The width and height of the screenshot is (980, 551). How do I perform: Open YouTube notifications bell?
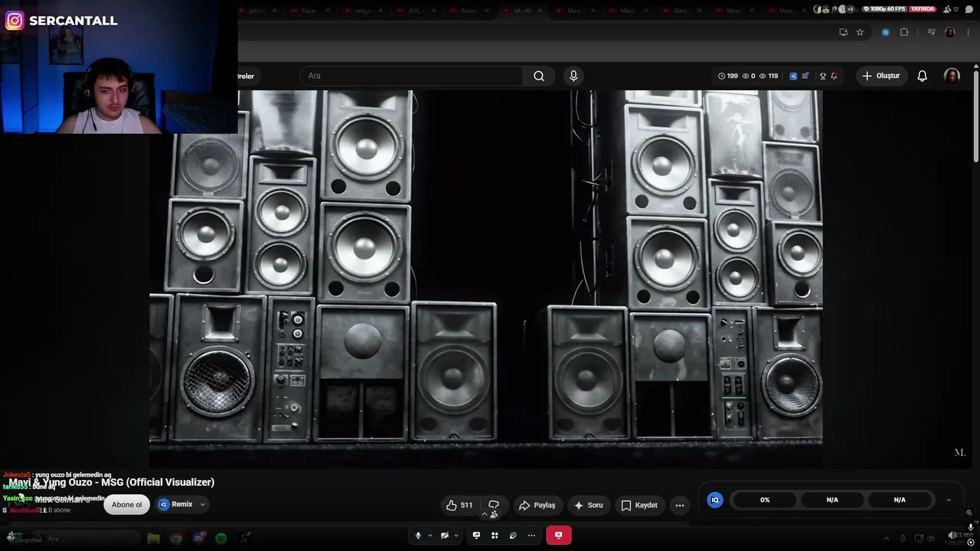(x=923, y=76)
